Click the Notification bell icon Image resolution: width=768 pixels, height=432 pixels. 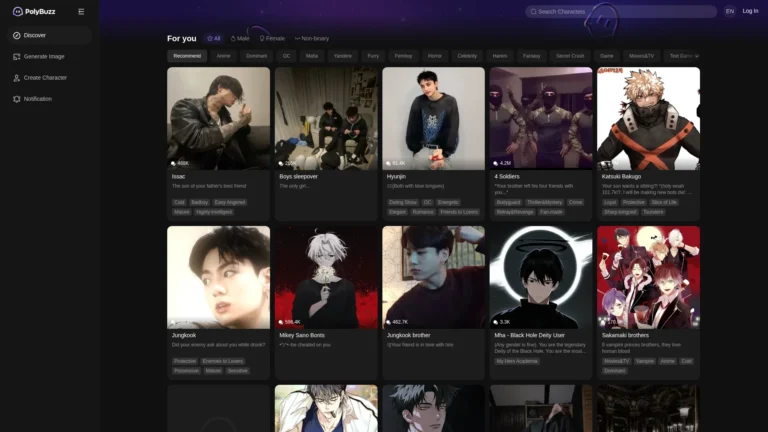click(x=16, y=99)
